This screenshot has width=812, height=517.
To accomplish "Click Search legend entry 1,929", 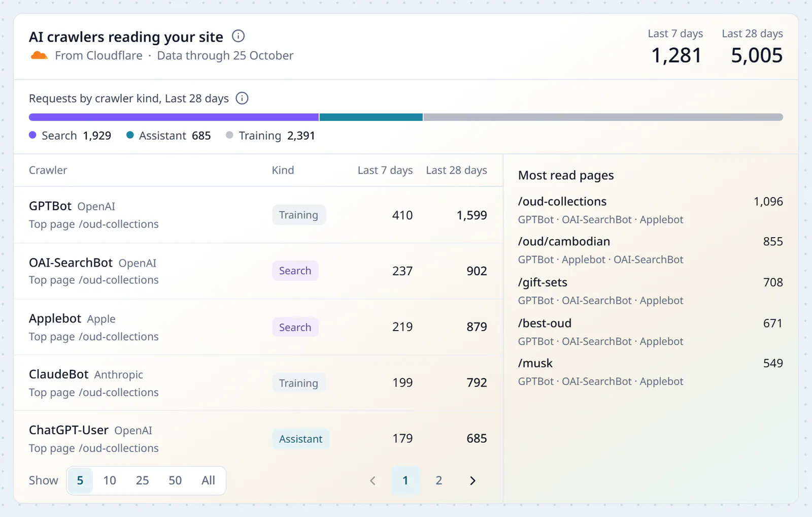I will pos(70,136).
